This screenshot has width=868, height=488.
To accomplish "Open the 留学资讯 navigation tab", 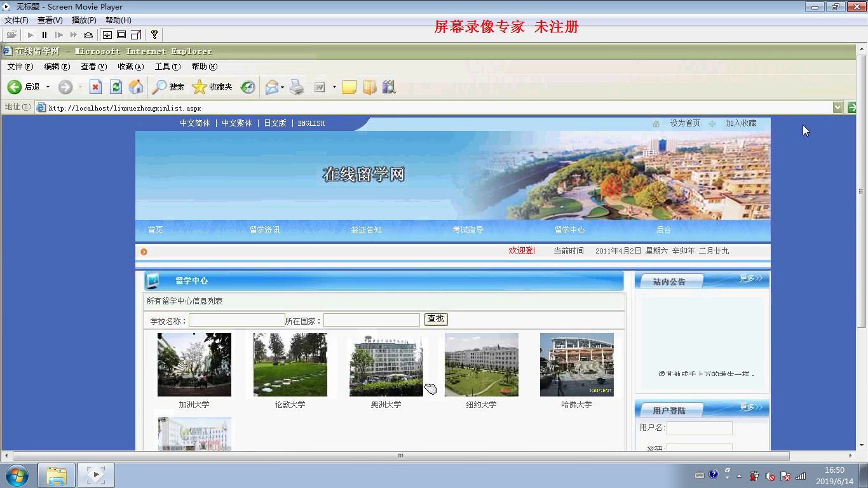I will tap(265, 230).
